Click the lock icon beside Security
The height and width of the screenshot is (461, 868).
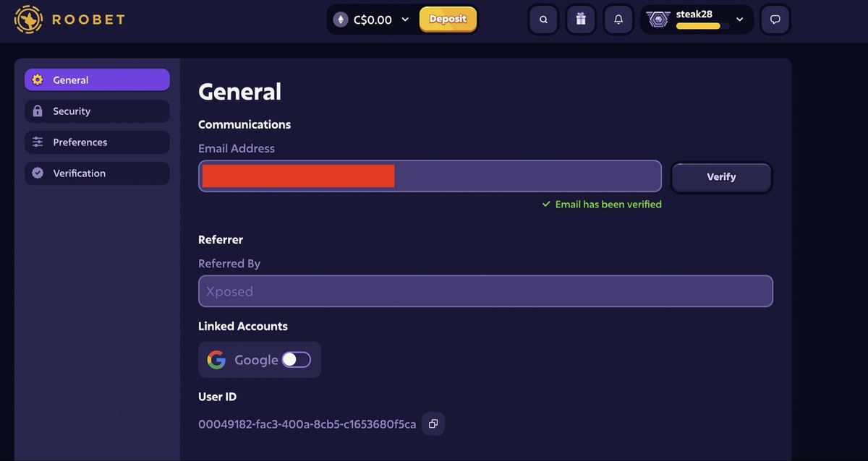(38, 111)
